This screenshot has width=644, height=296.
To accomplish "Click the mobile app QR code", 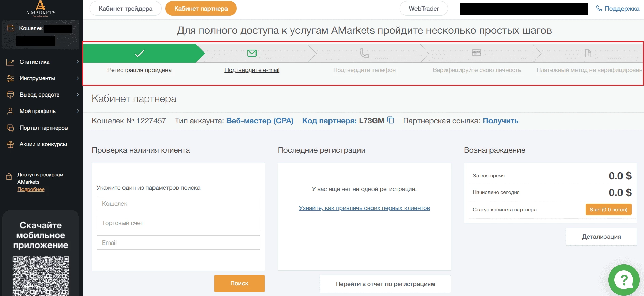I will pyautogui.click(x=41, y=276).
